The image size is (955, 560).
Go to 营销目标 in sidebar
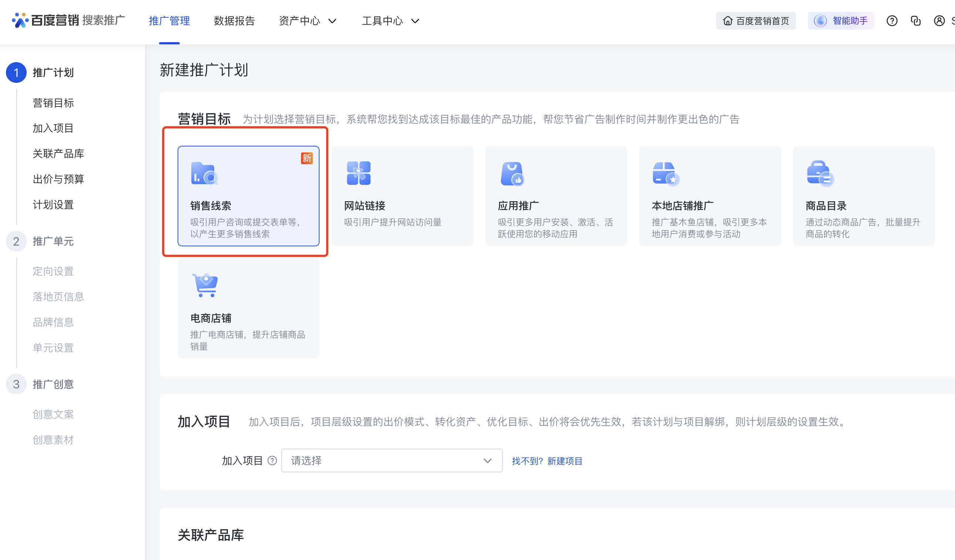(x=53, y=103)
